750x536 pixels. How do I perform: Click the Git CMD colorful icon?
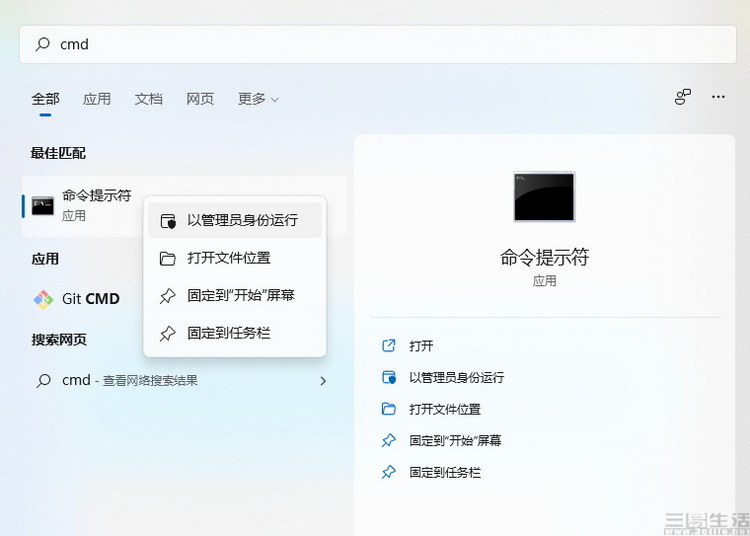click(44, 300)
